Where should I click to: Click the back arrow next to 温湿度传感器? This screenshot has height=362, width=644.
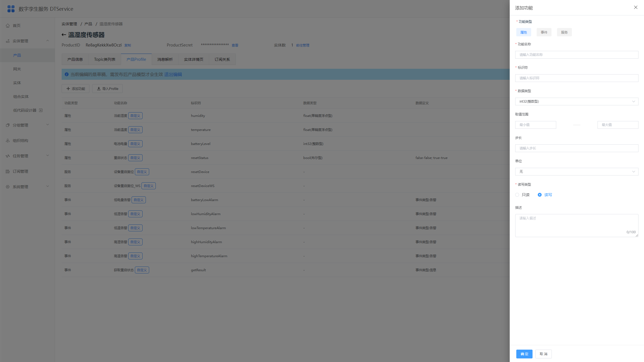coord(64,35)
